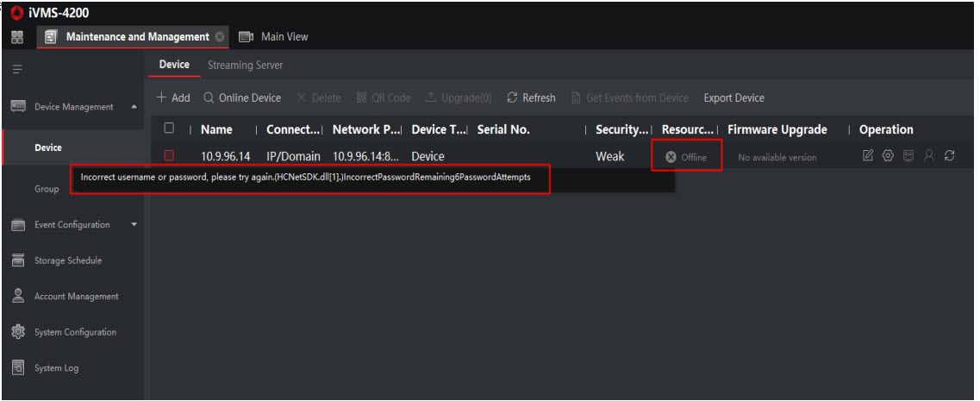Check the box for device 10.9.96.14
Screen dimensions: 980x401
click(170, 157)
